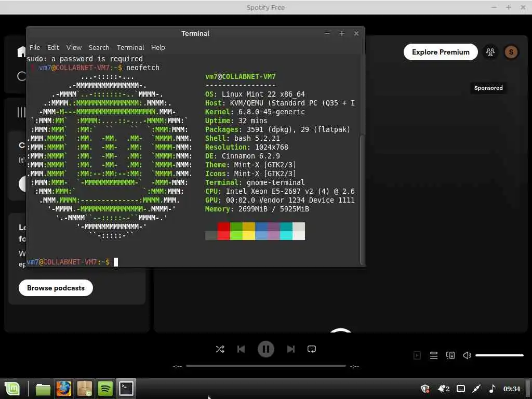
Task: Click the Sponsored label in Spotify
Action: pyautogui.click(x=488, y=88)
